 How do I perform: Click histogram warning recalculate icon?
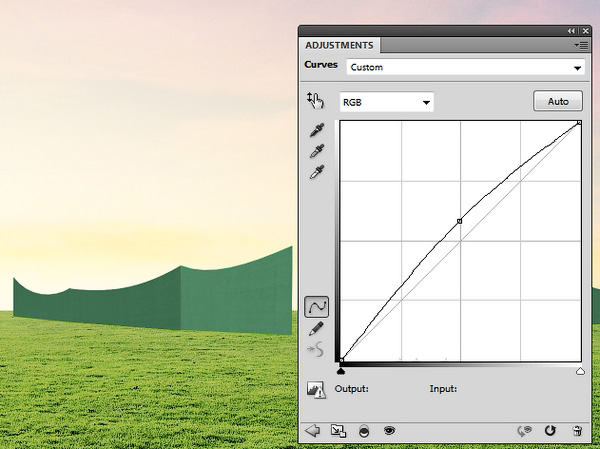pos(316,390)
